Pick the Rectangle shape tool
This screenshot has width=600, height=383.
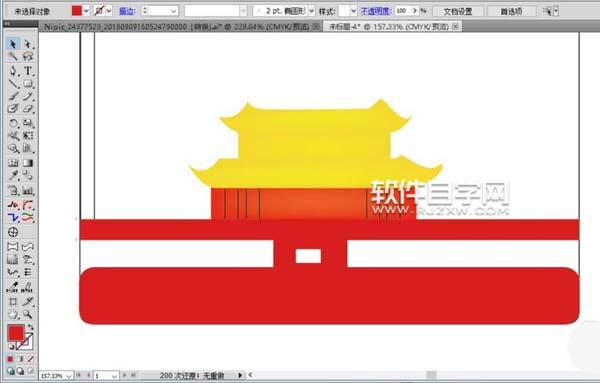[28, 83]
